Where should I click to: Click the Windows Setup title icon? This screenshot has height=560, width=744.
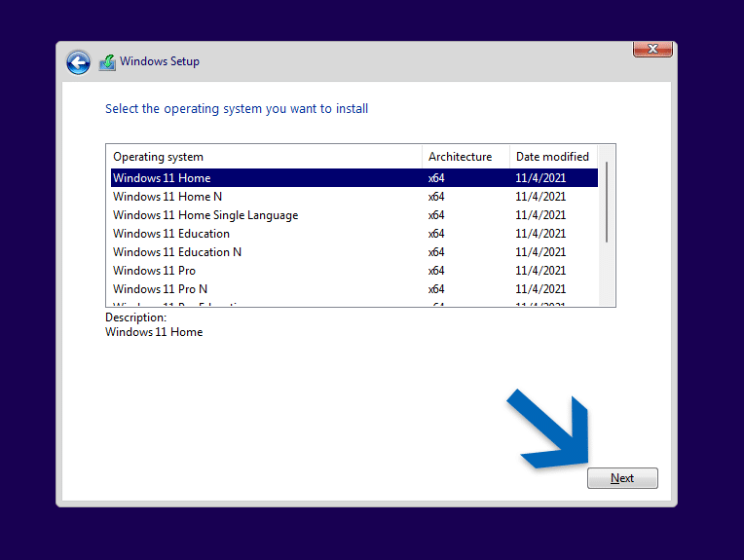point(107,62)
